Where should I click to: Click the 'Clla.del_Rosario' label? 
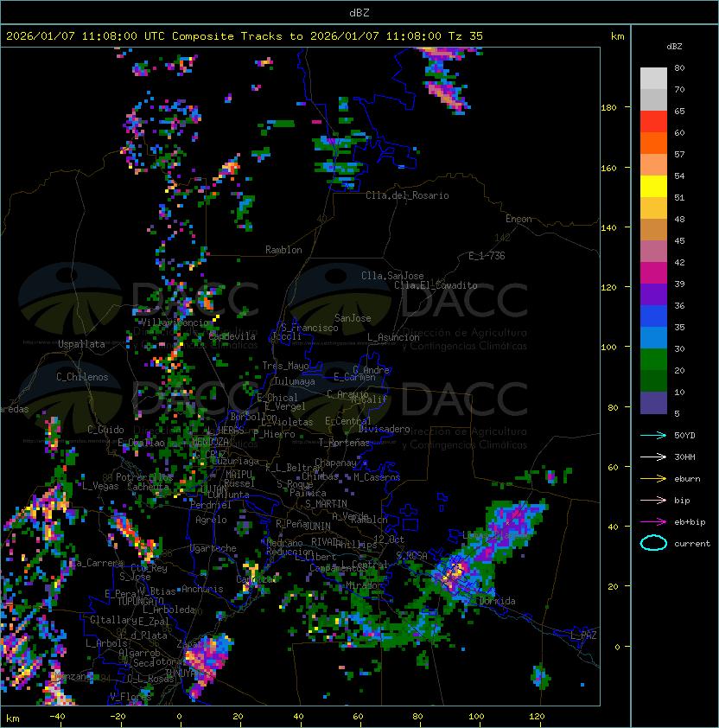[x=407, y=195]
